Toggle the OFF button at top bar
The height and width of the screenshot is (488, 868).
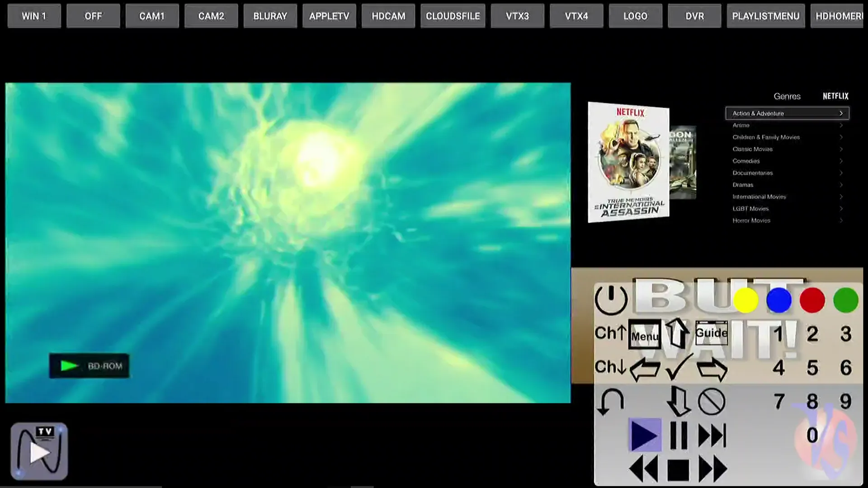tap(93, 16)
